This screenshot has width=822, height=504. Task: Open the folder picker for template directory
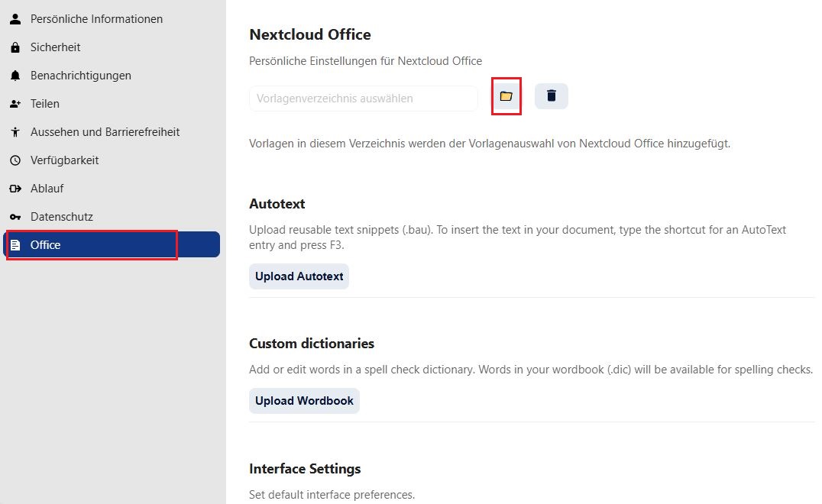point(506,96)
